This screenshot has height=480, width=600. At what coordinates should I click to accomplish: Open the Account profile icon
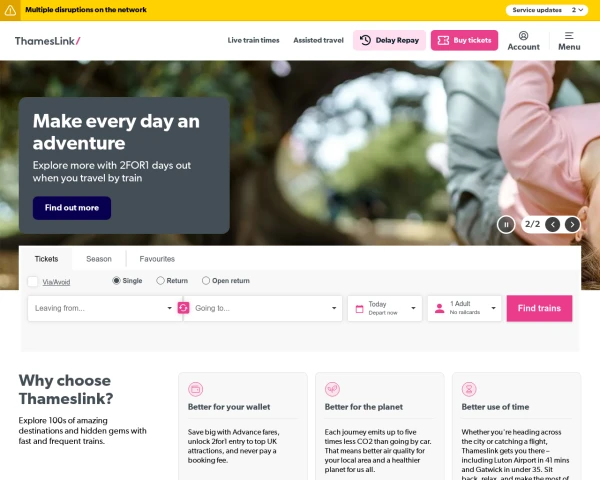pyautogui.click(x=523, y=36)
